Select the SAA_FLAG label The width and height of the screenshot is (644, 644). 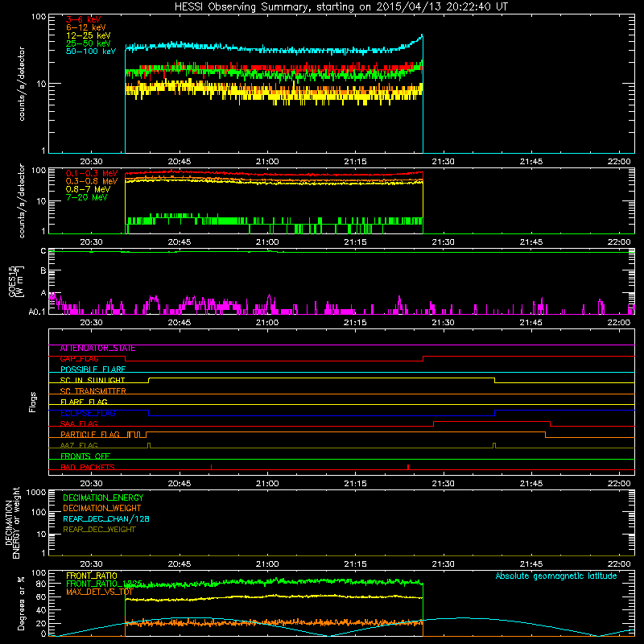coord(79,424)
